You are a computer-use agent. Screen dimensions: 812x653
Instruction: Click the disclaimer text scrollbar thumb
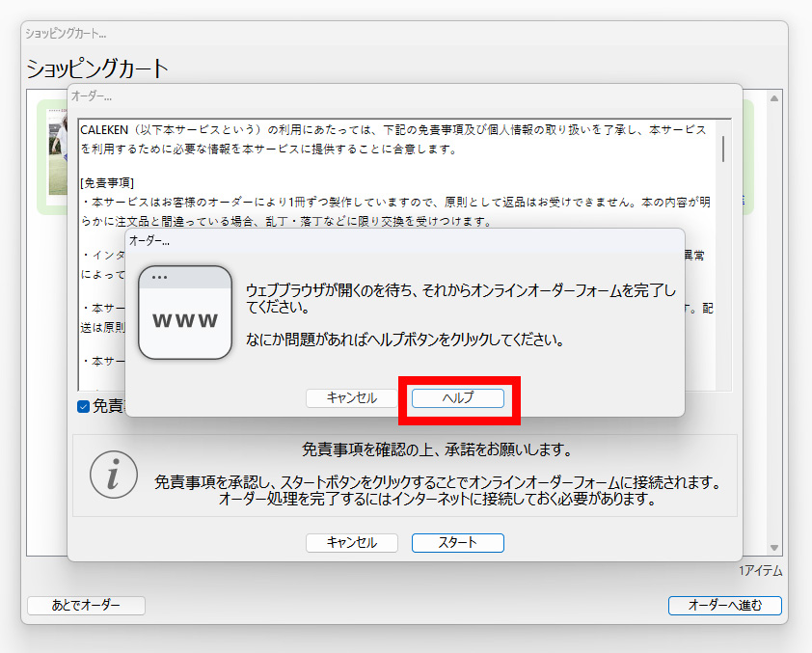[723, 148]
